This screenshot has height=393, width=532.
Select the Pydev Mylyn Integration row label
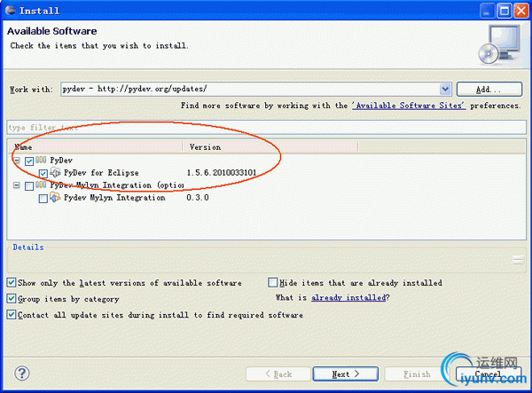pyautogui.click(x=114, y=198)
